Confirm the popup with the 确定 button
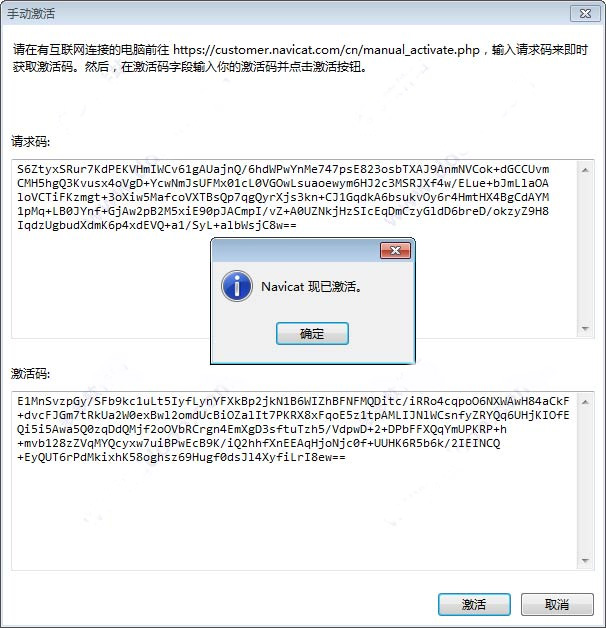 (312, 333)
